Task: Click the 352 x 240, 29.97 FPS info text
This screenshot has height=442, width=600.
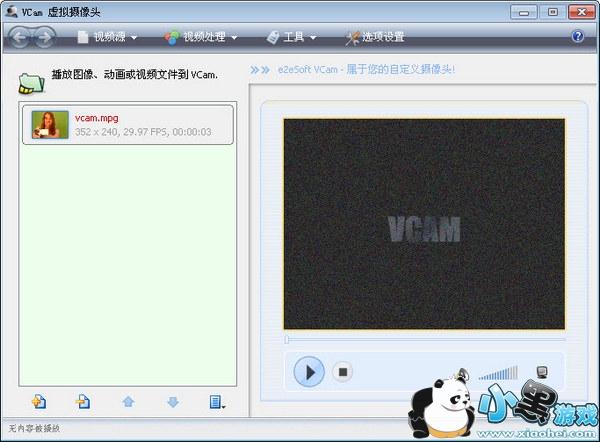Action: [x=143, y=132]
